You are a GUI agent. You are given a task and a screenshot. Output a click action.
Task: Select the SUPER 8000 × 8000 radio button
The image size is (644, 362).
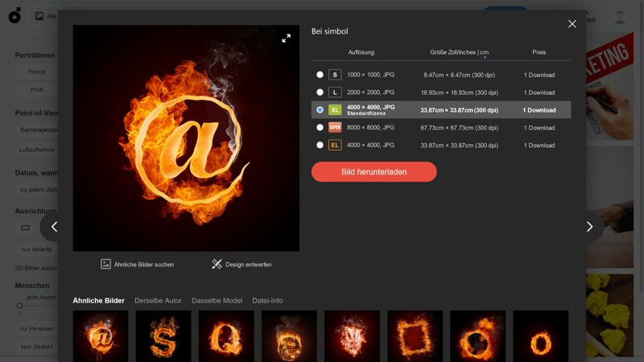[320, 128]
